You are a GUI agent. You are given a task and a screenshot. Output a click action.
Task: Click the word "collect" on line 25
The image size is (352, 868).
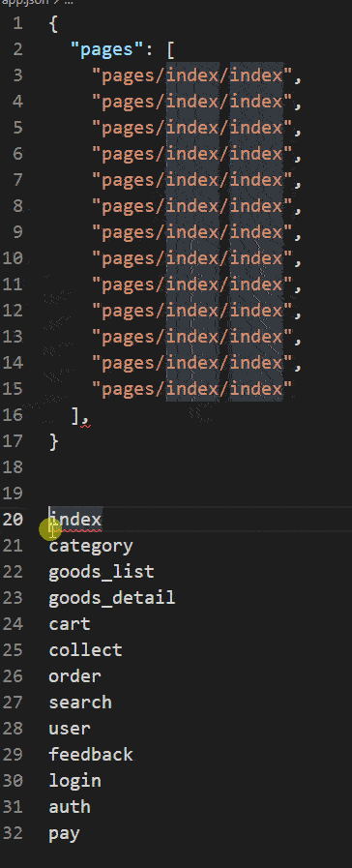tap(85, 650)
